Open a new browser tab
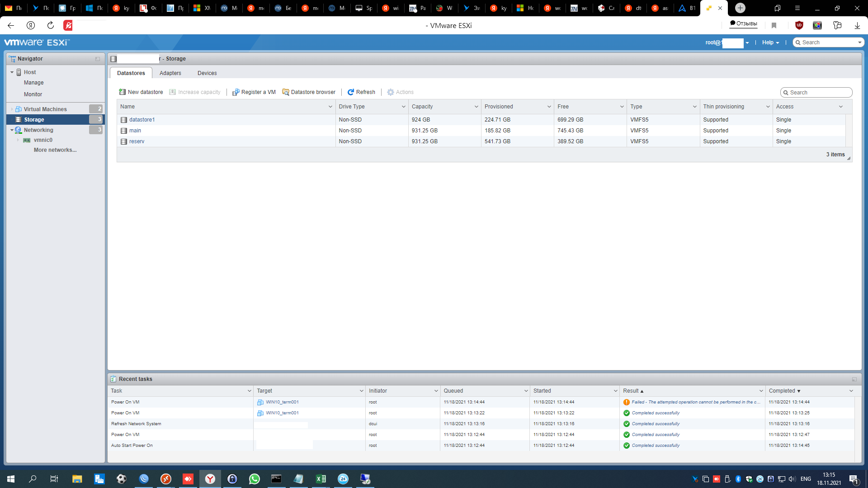The height and width of the screenshot is (488, 868). tap(740, 8)
